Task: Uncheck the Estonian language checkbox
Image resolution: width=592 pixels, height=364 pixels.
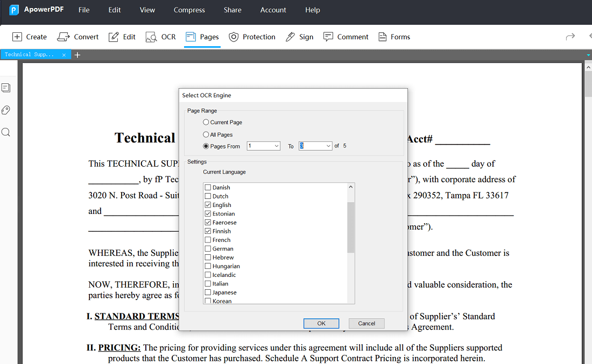Action: (x=208, y=213)
